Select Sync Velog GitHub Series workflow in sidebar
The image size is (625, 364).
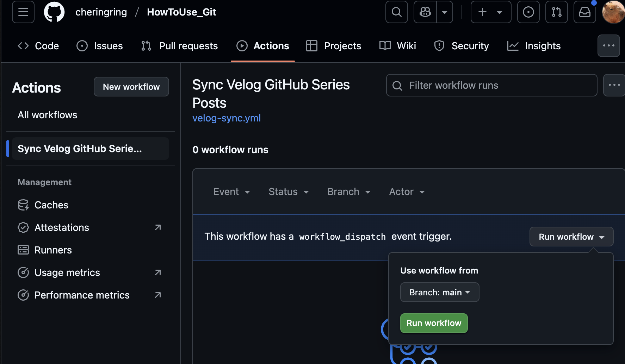tap(91, 149)
